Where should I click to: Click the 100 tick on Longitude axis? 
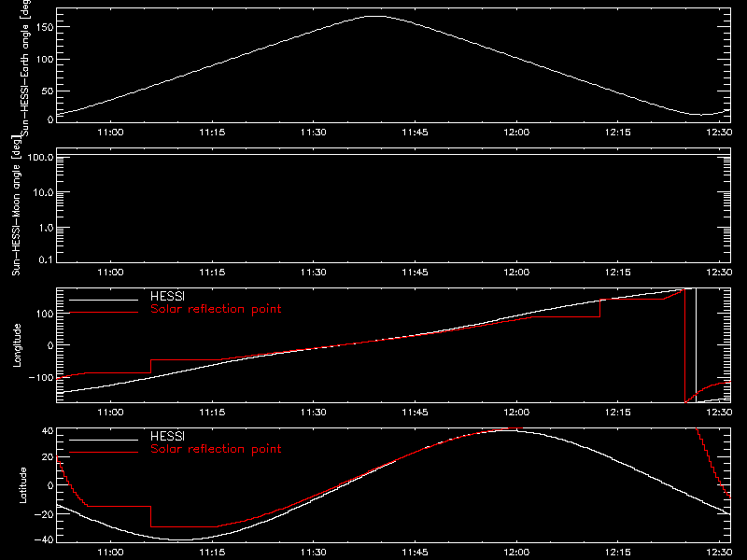click(x=44, y=314)
